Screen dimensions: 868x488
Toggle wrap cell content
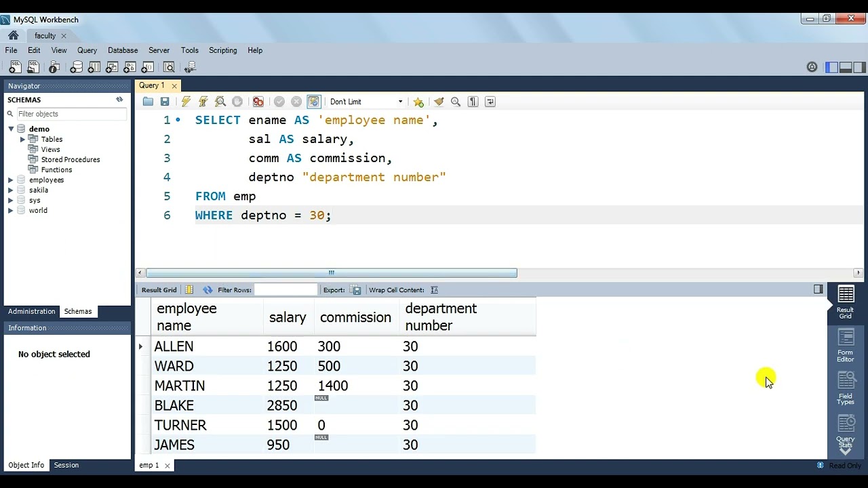[434, 290]
